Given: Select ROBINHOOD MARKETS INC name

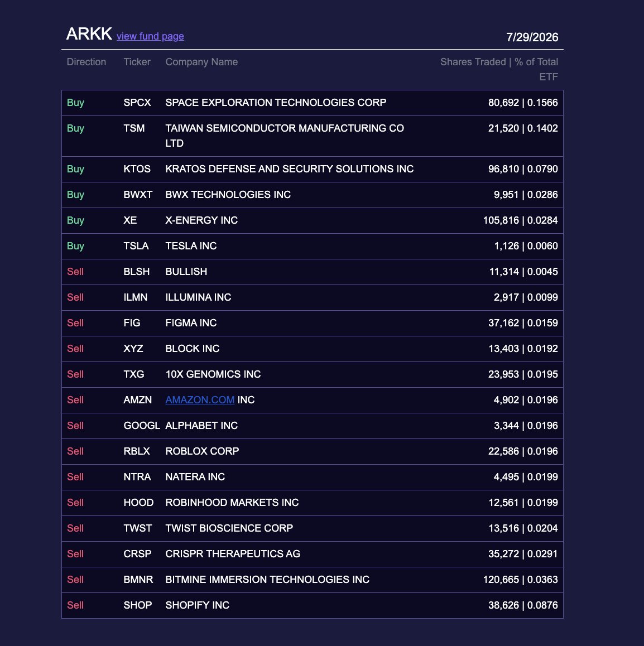Looking at the screenshot, I should (232, 502).
